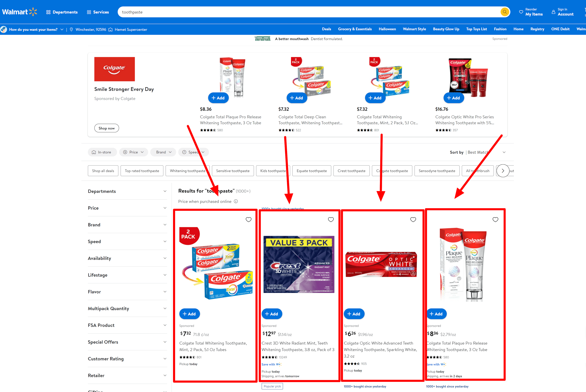Select the Whitening toothpaste chip
Image resolution: width=586 pixels, height=392 pixels.
(x=188, y=171)
